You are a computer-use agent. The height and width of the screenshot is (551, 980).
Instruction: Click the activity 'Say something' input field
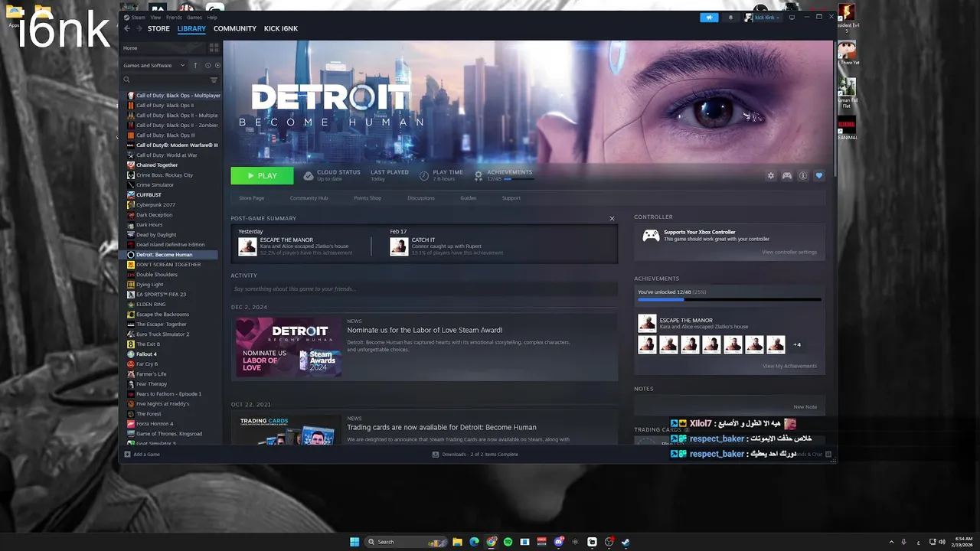(x=424, y=289)
